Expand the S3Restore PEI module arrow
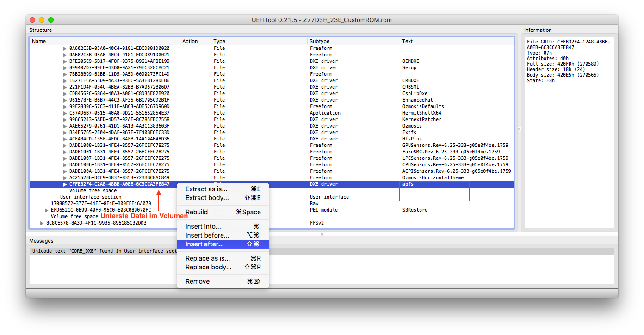This screenshot has height=335, width=644. tap(46, 210)
